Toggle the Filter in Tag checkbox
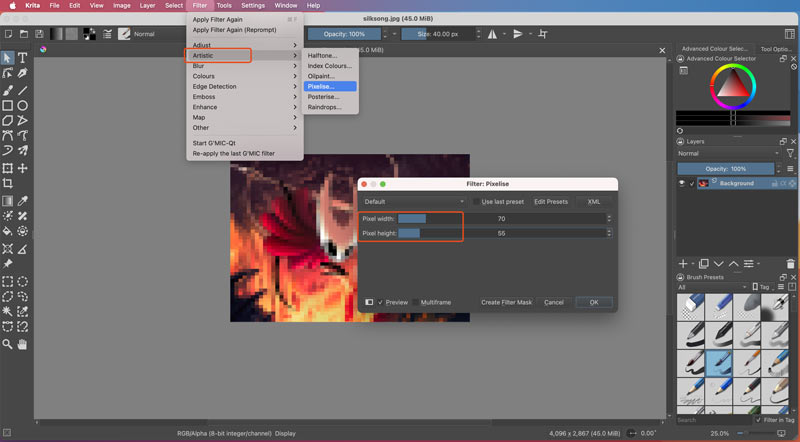 coord(758,420)
